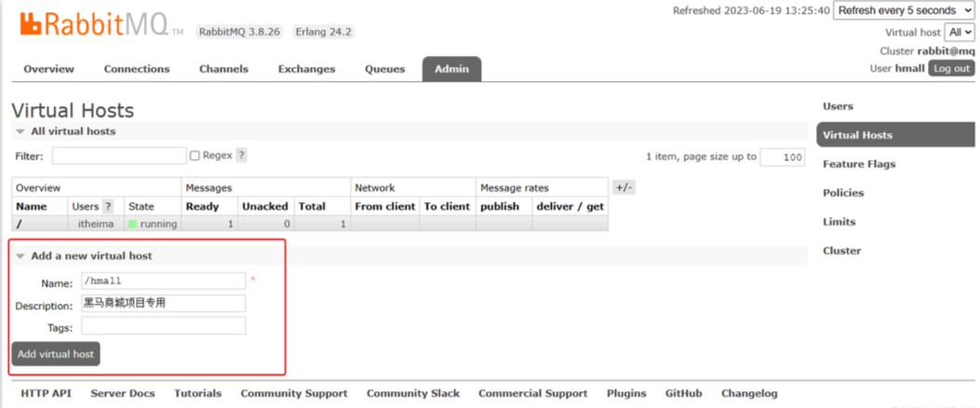Open help for Users column
The width and height of the screenshot is (980, 408).
[108, 207]
